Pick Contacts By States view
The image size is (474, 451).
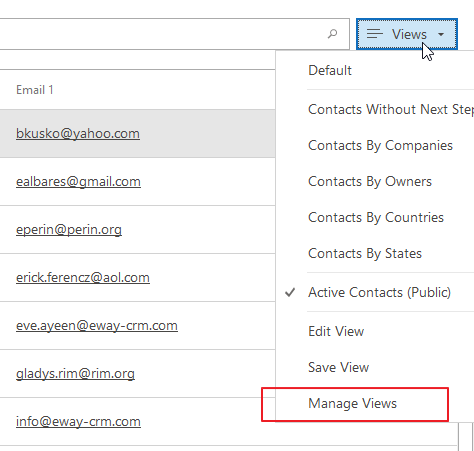[x=365, y=254]
